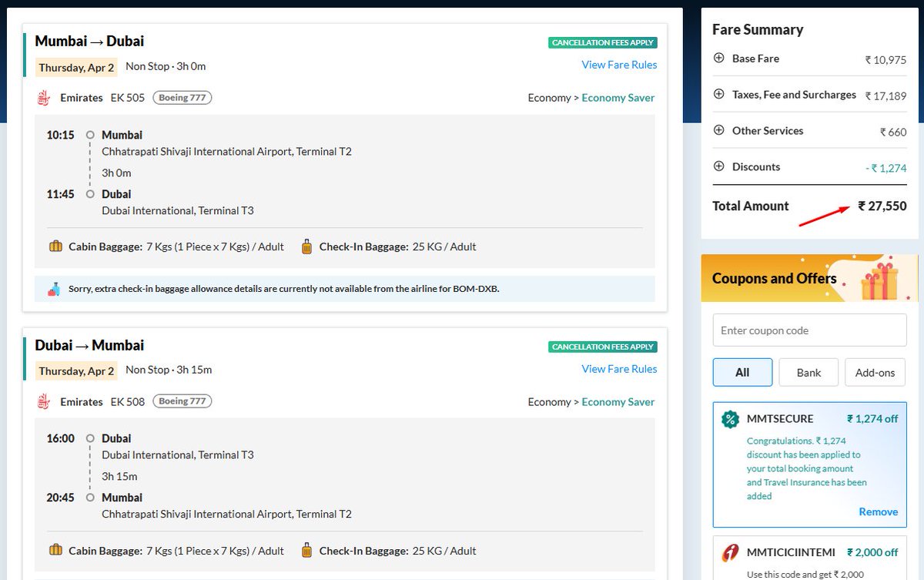Click the ₹ 17,189 taxes amount
This screenshot has height=580, width=924.
tap(885, 96)
